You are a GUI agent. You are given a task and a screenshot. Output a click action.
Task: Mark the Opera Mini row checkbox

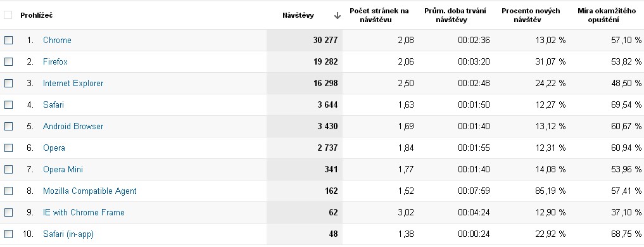(x=9, y=169)
